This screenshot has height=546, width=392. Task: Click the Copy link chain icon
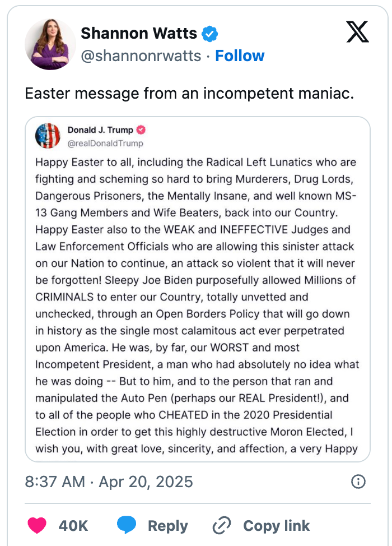pos(222,526)
